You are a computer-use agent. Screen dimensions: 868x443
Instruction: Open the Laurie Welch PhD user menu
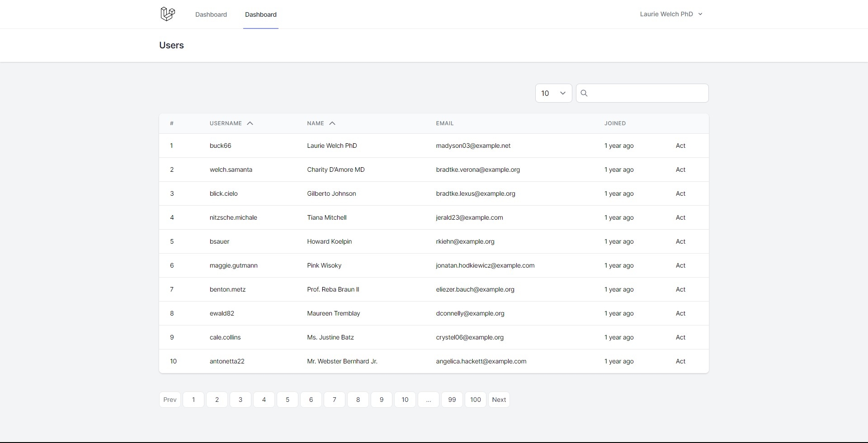[x=671, y=14]
